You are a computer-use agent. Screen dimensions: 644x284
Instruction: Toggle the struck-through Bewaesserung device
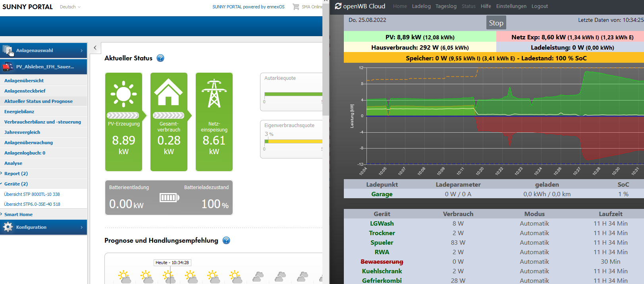pyautogui.click(x=382, y=262)
